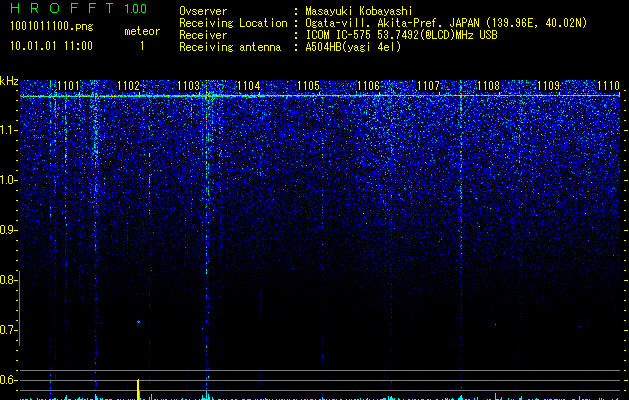Click the date stamp 10.01.01 11:00
629x400 pixels.
tap(51, 46)
